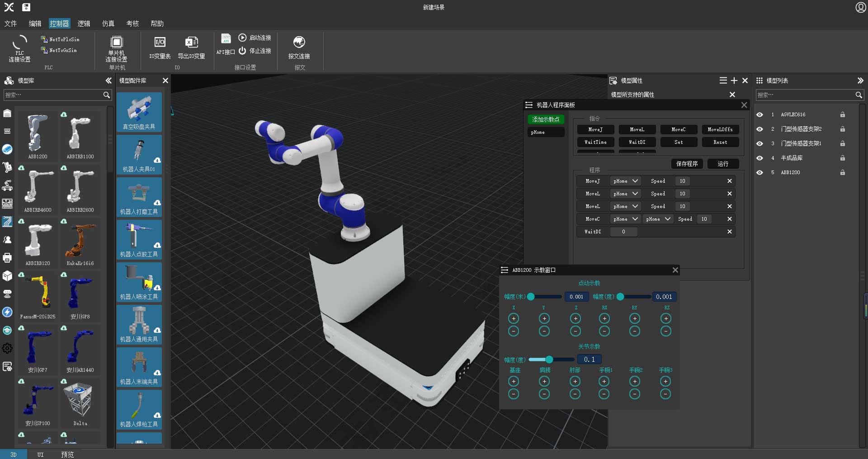868x459 pixels.
Task: Click 运行 button
Action: pyautogui.click(x=723, y=164)
